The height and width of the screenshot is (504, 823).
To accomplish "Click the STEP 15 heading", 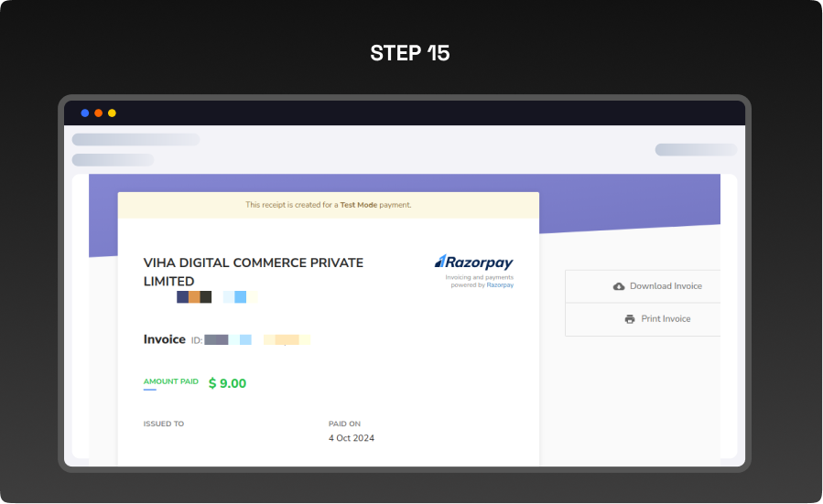I will pyautogui.click(x=410, y=53).
